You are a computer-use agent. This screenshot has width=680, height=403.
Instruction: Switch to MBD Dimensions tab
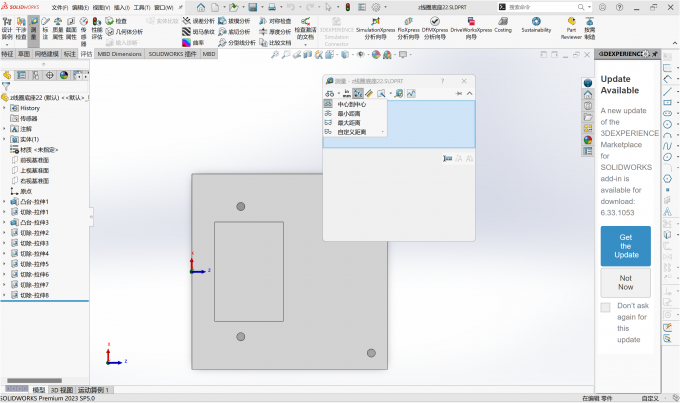(119, 54)
